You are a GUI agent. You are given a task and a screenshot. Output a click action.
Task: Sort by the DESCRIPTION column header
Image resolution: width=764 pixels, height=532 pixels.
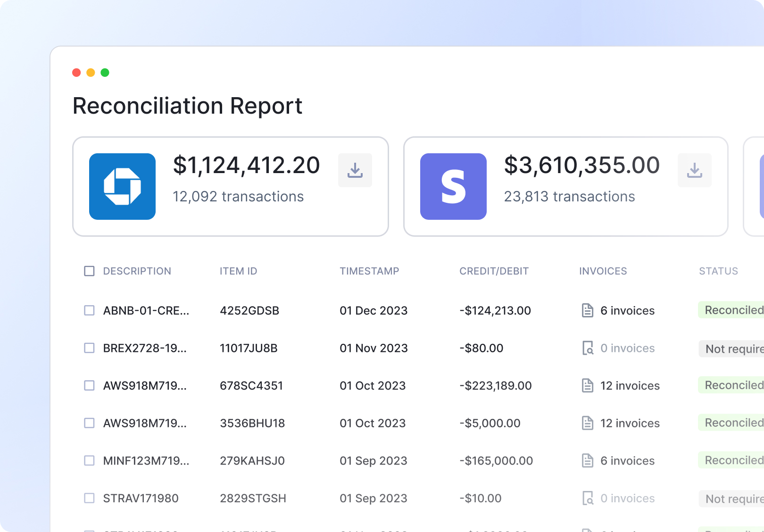click(x=137, y=271)
